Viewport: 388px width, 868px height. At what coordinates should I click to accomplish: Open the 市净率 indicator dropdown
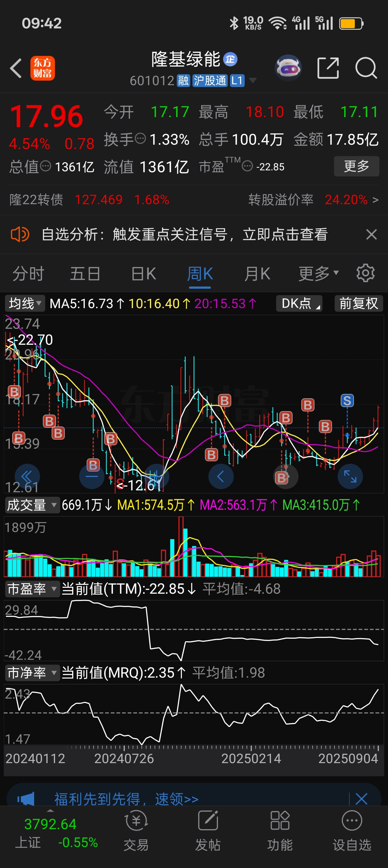coord(32,673)
